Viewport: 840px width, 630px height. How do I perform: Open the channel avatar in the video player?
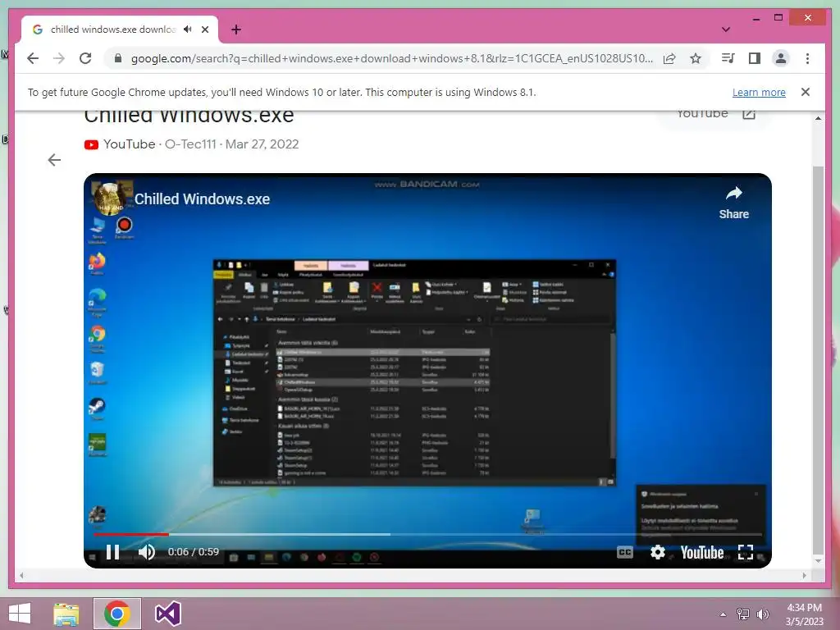(110, 199)
